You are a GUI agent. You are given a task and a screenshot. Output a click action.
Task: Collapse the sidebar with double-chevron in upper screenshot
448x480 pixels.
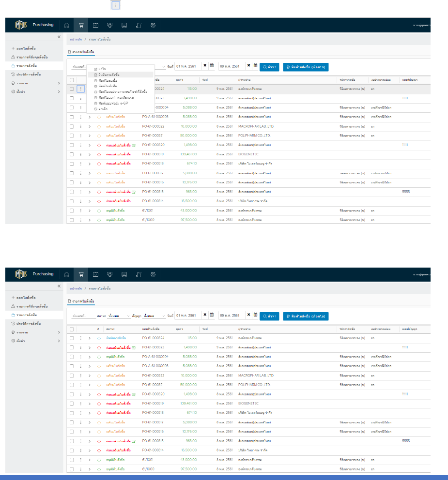pyautogui.click(x=59, y=37)
